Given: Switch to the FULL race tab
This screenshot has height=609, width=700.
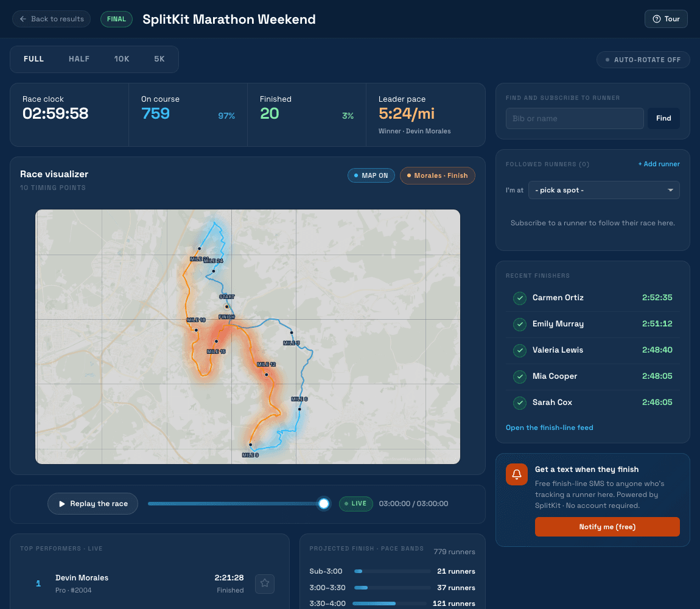Looking at the screenshot, I should tap(34, 59).
